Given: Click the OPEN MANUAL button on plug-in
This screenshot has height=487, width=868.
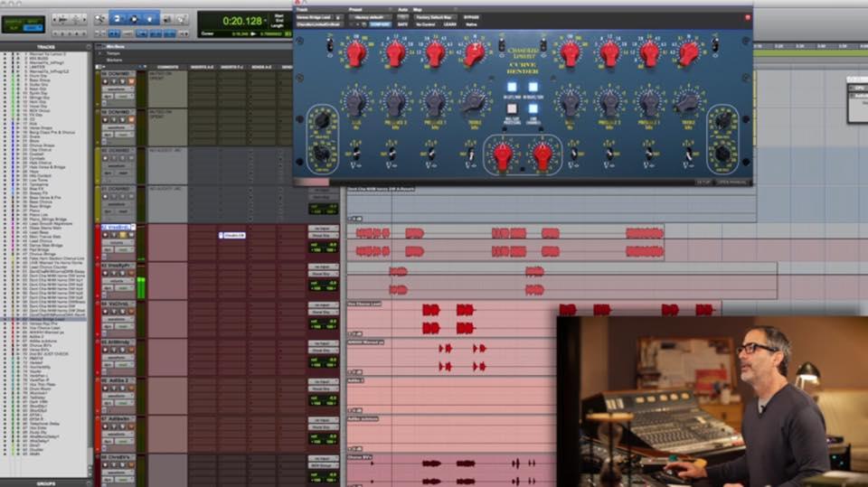Looking at the screenshot, I should click(732, 182).
